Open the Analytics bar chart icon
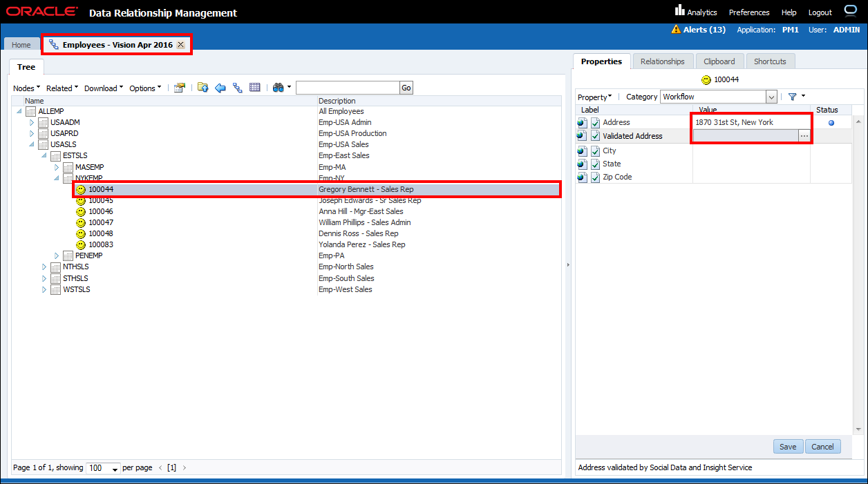Image resolution: width=868 pixels, height=484 pixels. (679, 11)
